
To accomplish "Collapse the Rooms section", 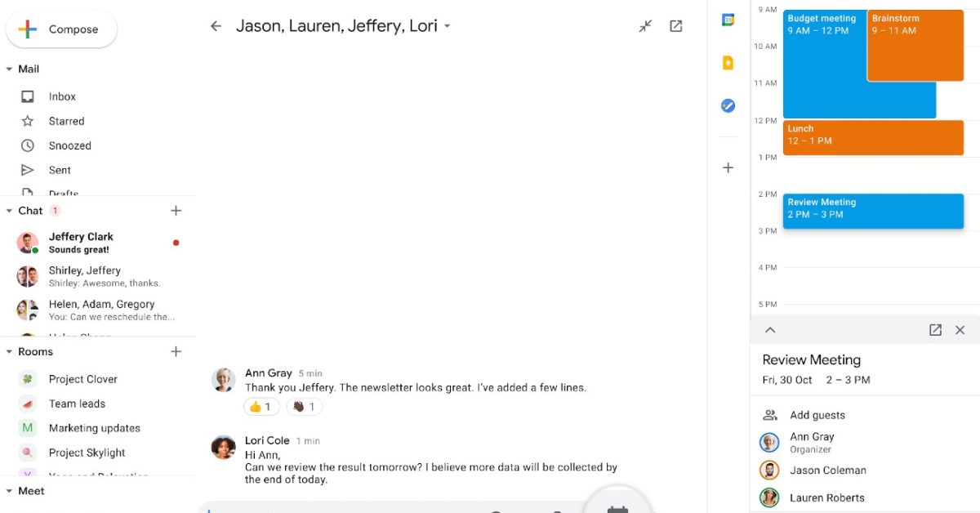I will point(9,352).
